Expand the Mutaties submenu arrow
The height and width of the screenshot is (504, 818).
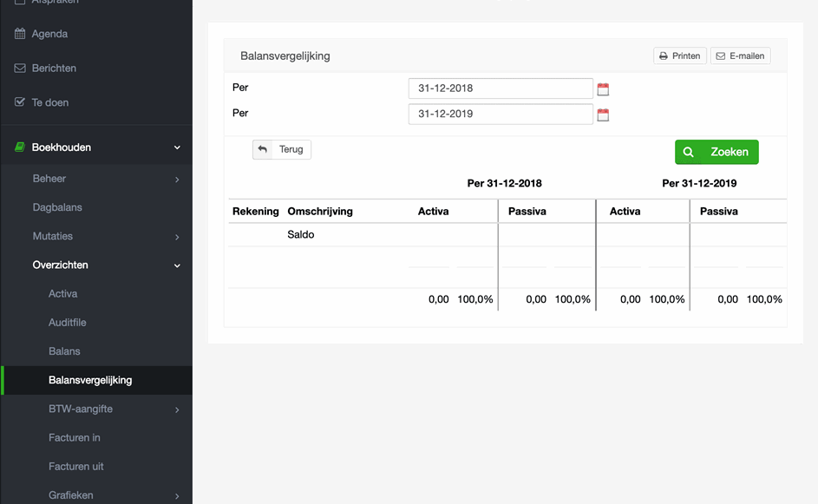click(x=177, y=237)
